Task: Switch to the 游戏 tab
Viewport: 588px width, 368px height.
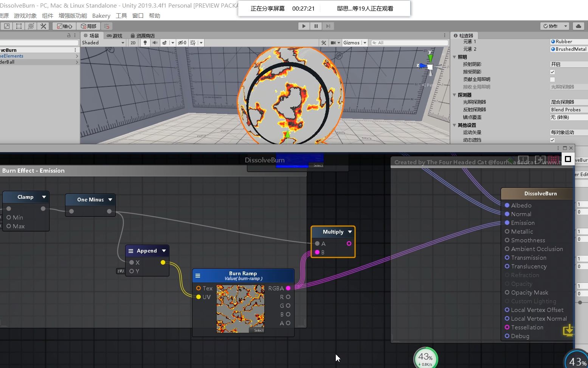Action: coord(114,35)
